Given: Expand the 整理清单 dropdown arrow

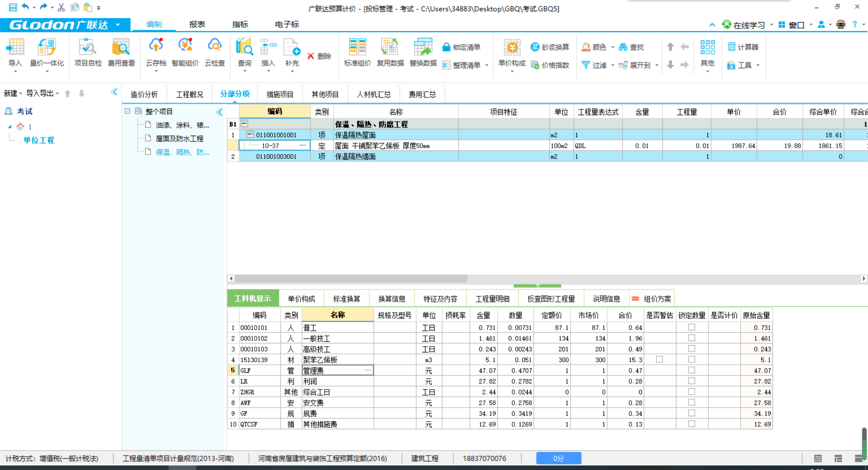Looking at the screenshot, I should pos(487,66).
